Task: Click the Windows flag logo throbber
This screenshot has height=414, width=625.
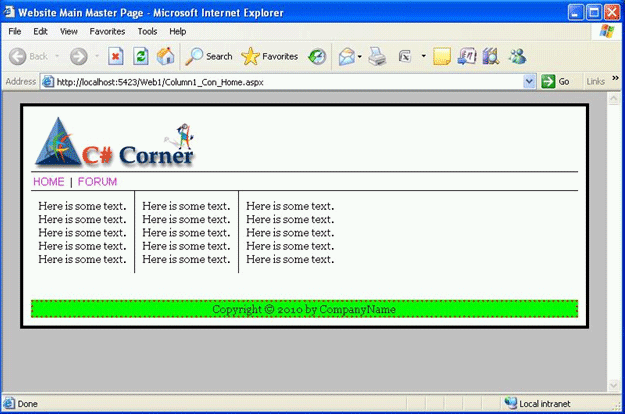Action: coord(607,31)
